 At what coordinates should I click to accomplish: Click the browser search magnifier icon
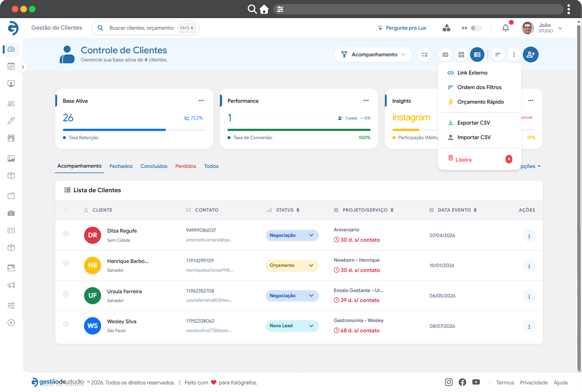[x=252, y=9]
